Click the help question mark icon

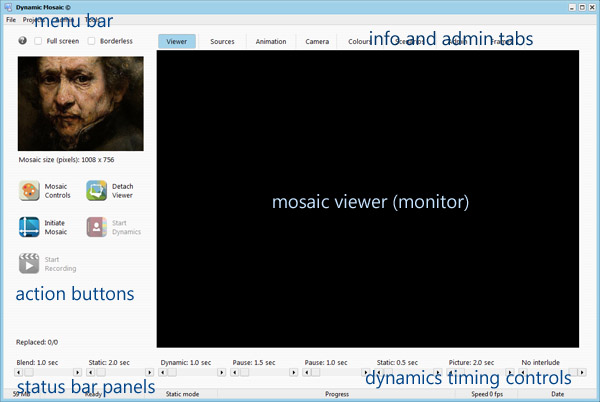coord(23,41)
